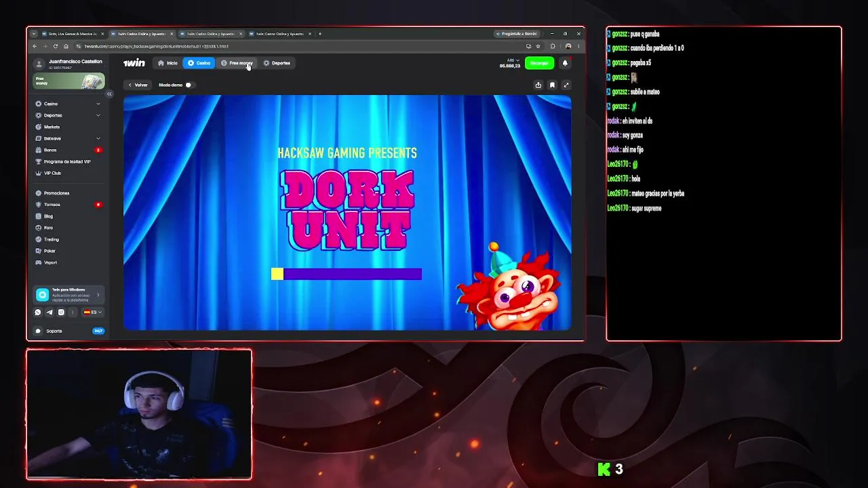Click the browser address bar URL
The height and width of the screenshot is (488, 868).
click(x=157, y=46)
